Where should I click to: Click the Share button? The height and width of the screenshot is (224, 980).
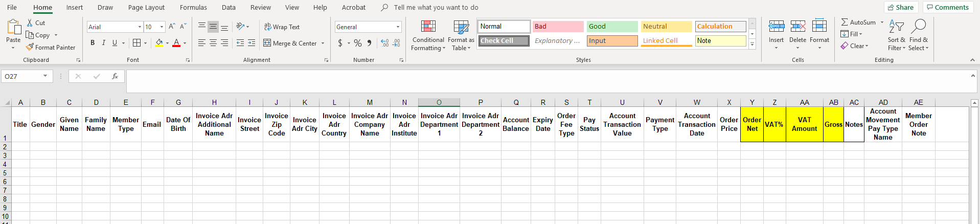click(x=900, y=7)
